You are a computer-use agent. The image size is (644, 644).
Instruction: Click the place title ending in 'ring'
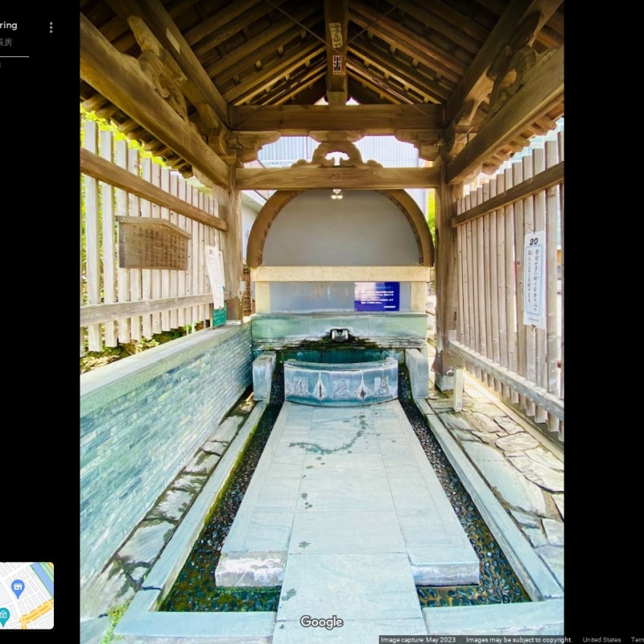(8, 26)
